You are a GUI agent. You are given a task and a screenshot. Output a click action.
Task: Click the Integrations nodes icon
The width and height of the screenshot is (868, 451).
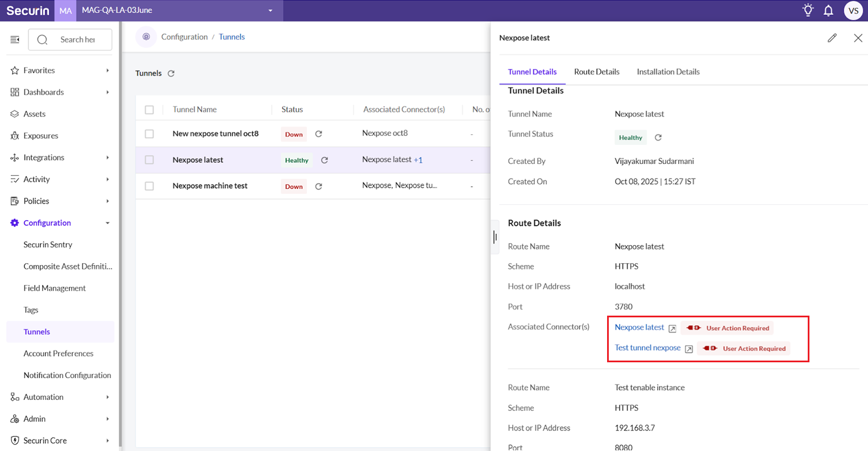coord(15,158)
